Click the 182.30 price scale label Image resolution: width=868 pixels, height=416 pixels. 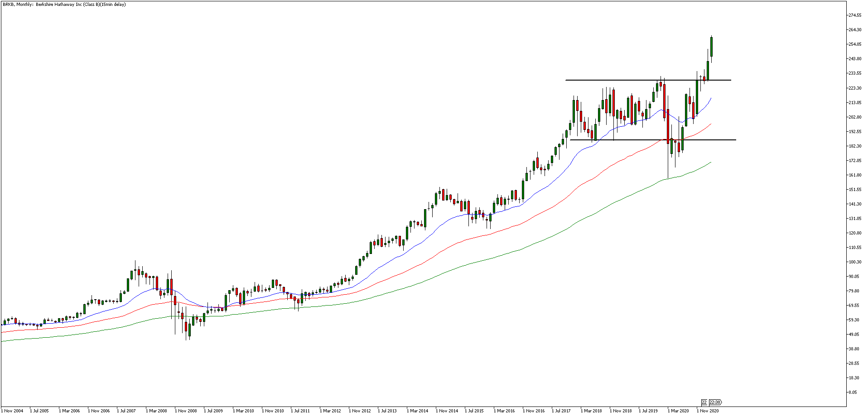pyautogui.click(x=855, y=146)
